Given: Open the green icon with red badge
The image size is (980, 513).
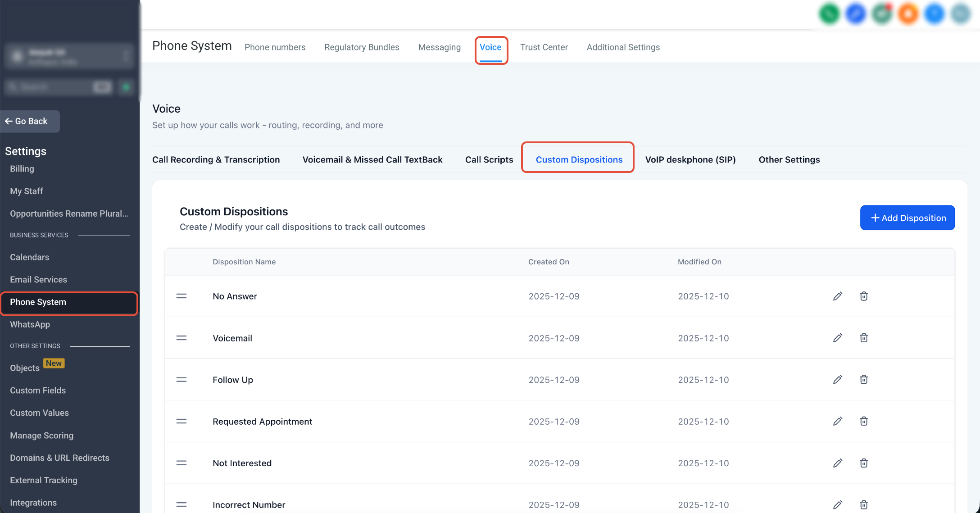Looking at the screenshot, I should 882,14.
